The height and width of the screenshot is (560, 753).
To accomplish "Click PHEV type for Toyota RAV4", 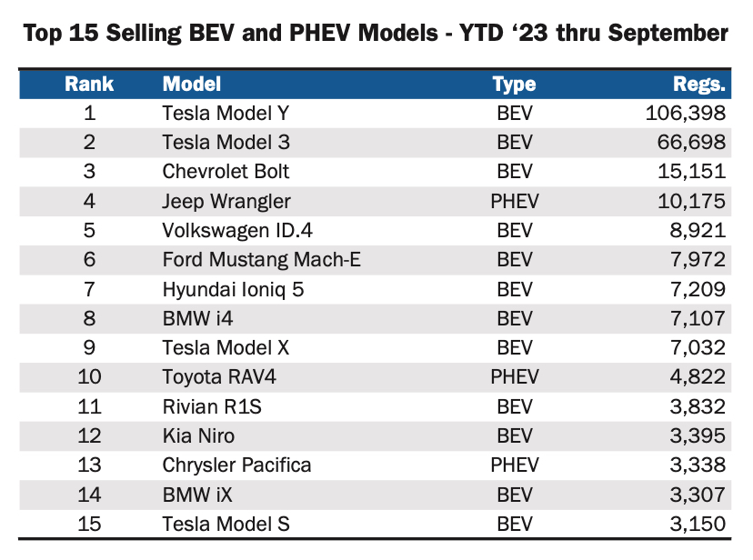I will 514,376.
